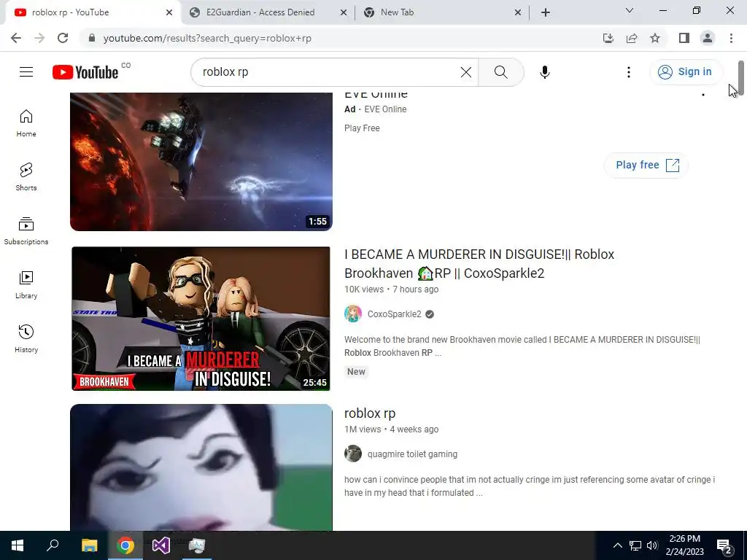This screenshot has width=747, height=560.
Task: Open Home in the sidebar
Action: tap(26, 123)
